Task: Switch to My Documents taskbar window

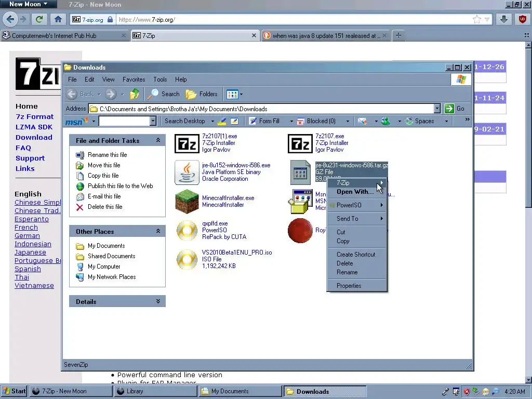Action: [x=240, y=391]
